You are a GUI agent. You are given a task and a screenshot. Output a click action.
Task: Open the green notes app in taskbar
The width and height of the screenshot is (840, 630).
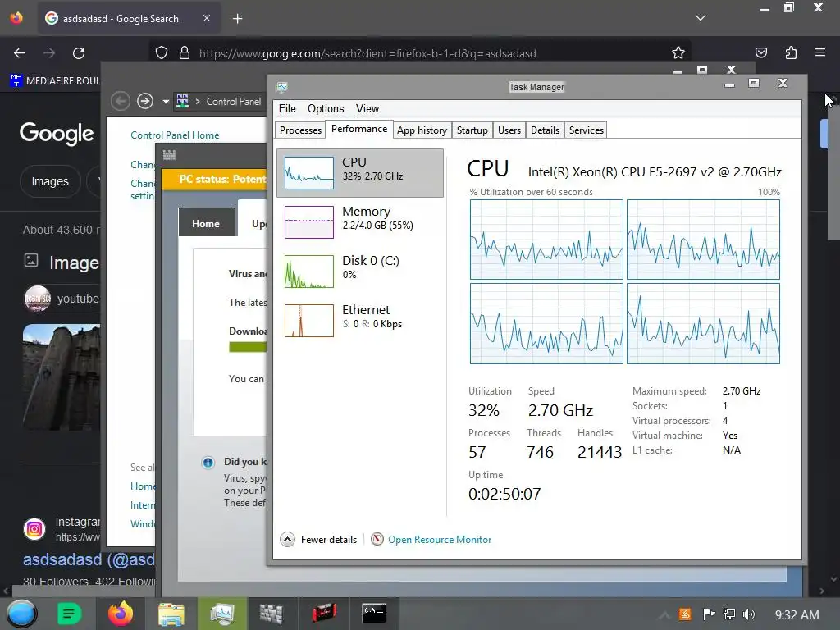pos(69,614)
